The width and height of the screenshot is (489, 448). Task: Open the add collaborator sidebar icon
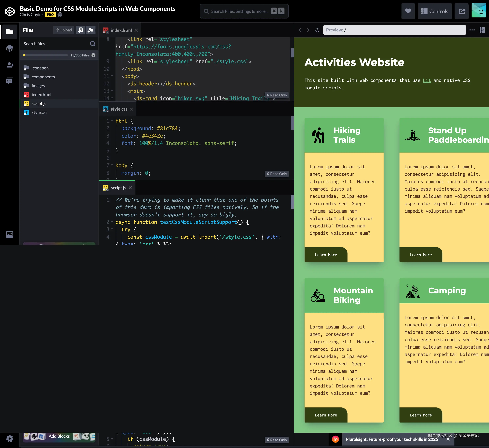(10, 65)
